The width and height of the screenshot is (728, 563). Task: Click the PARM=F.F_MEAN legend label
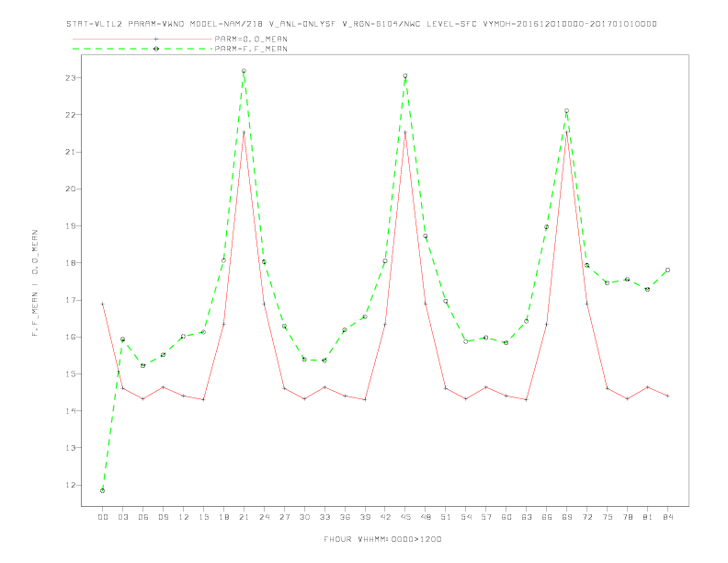click(x=251, y=49)
